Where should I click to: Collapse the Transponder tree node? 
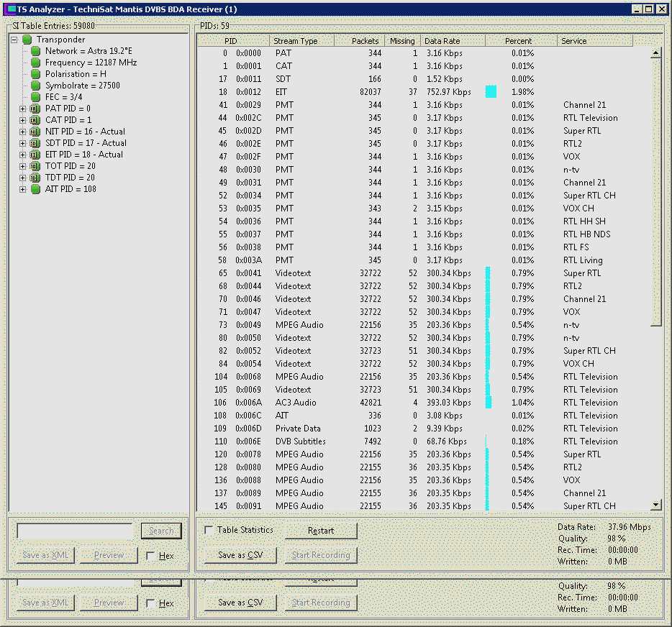pos(14,40)
